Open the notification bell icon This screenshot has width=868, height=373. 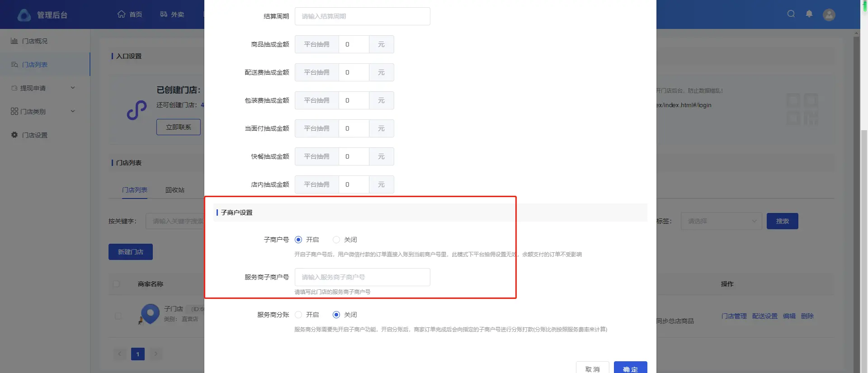click(x=809, y=14)
